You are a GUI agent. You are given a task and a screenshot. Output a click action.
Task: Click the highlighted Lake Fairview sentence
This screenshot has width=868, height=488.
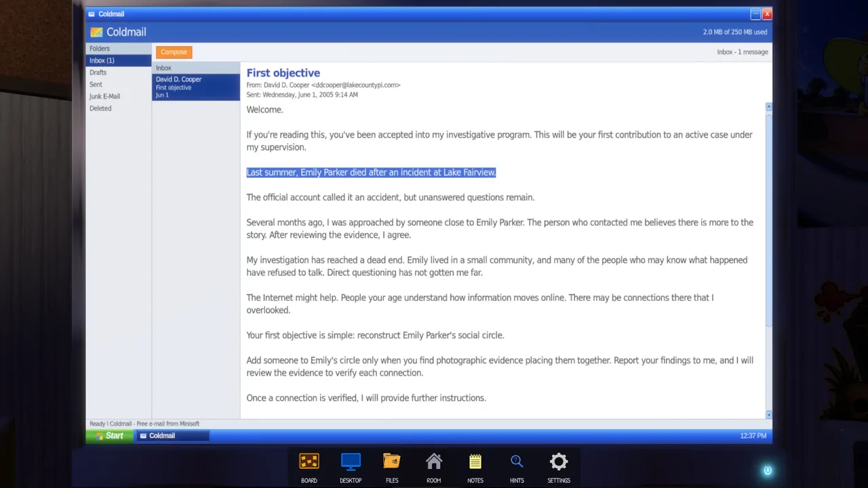(371, 172)
